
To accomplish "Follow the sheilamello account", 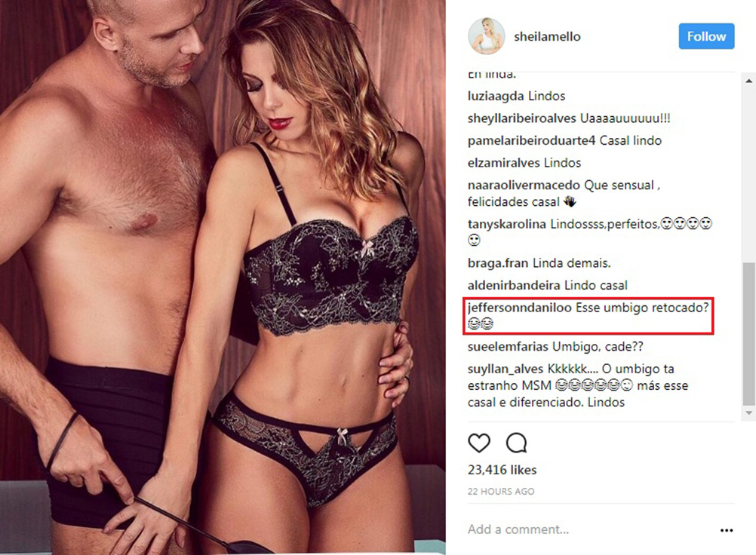I will [x=706, y=36].
